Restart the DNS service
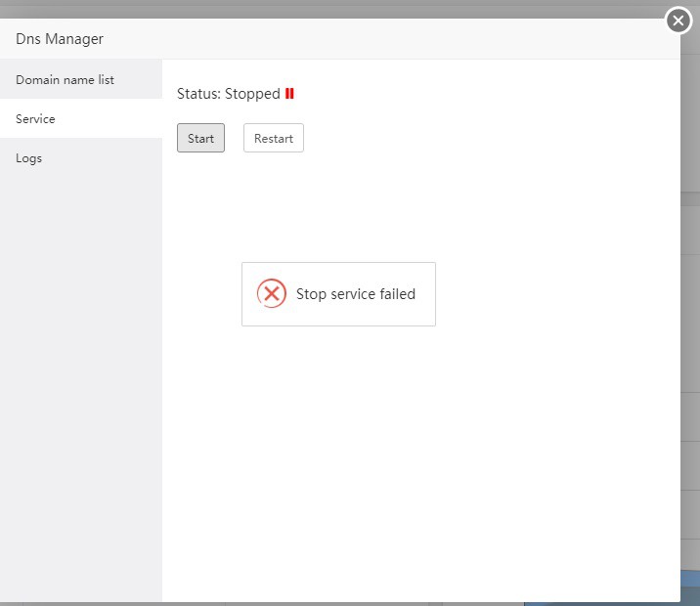The width and height of the screenshot is (700, 606). tap(273, 138)
